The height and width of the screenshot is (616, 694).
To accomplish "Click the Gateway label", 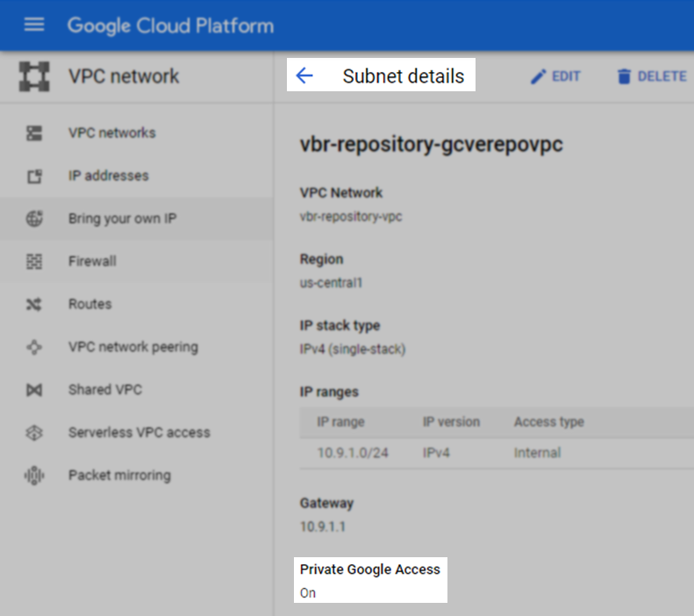I will click(326, 503).
